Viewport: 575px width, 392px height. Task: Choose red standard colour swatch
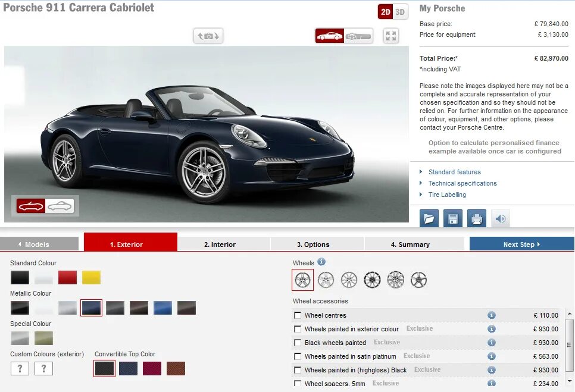pyautogui.click(x=67, y=277)
